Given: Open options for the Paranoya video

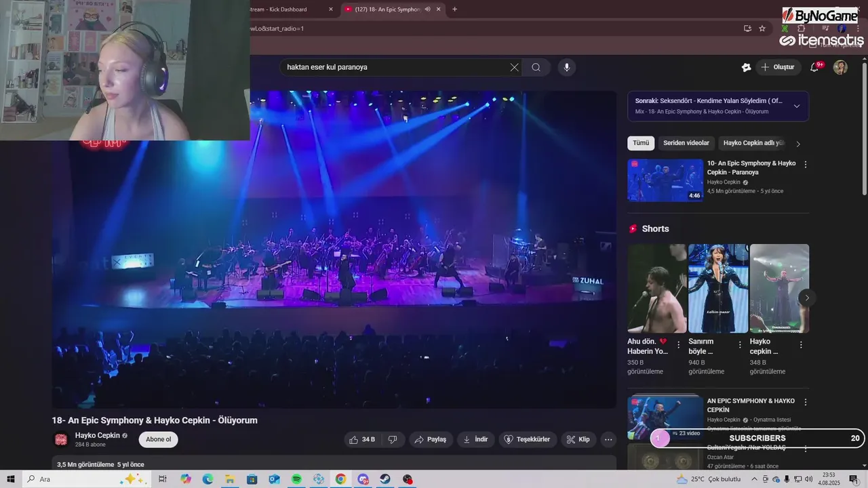Looking at the screenshot, I should 806,165.
